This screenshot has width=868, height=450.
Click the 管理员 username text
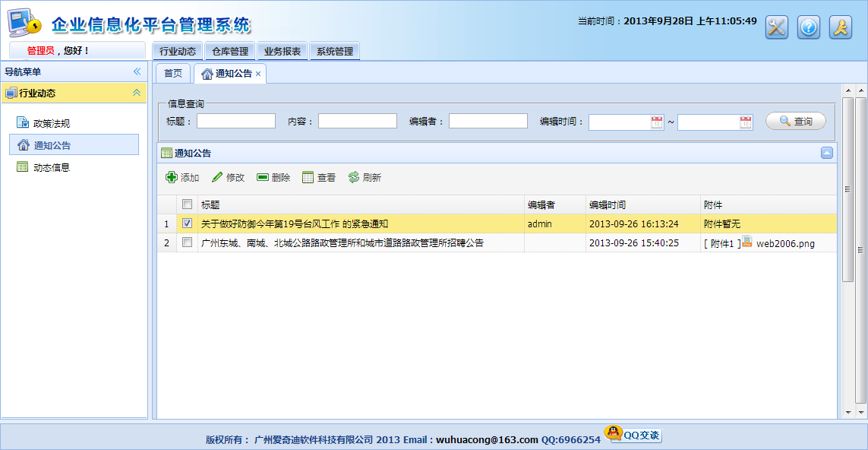coord(40,50)
